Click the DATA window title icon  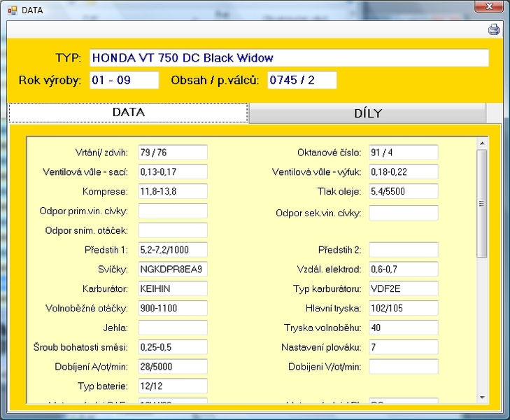[13, 10]
